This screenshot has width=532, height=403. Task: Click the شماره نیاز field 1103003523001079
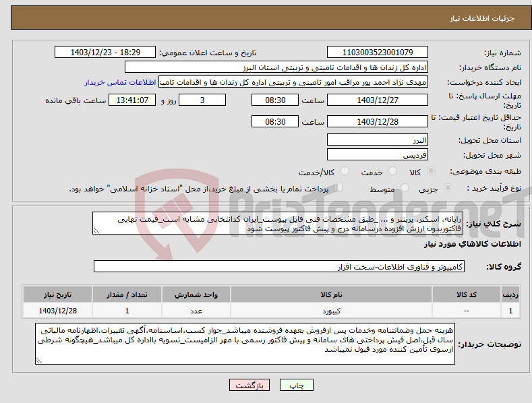pyautogui.click(x=378, y=53)
